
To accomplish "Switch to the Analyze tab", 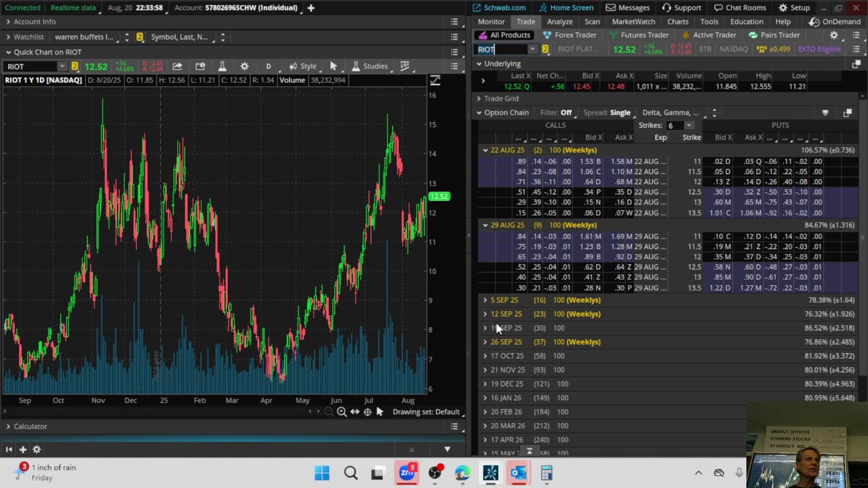I will [559, 22].
